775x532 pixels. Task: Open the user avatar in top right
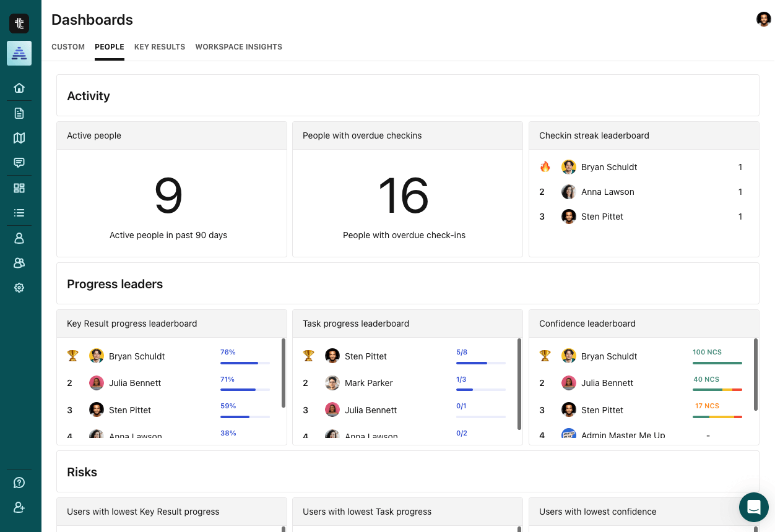pos(763,19)
